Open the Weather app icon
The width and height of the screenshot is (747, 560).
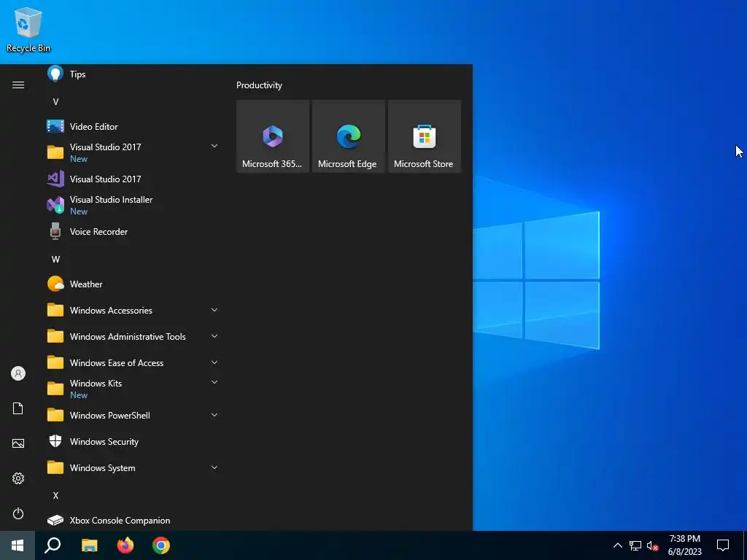55,284
